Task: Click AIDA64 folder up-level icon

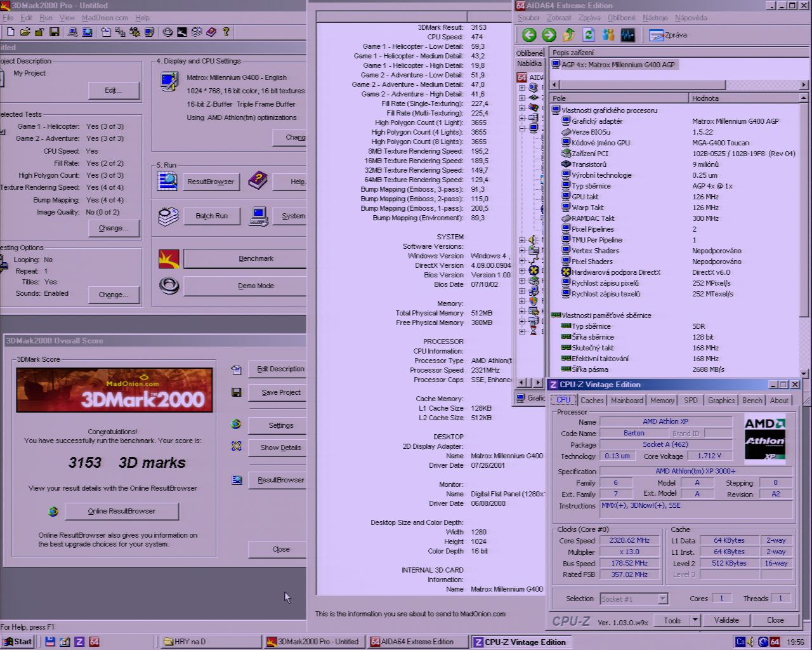Action: point(569,36)
